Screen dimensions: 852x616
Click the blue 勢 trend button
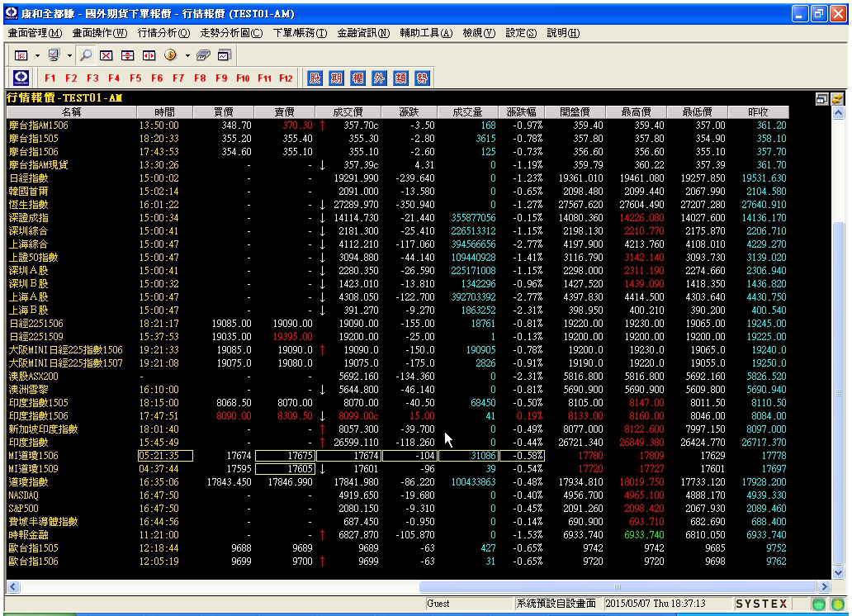click(422, 78)
